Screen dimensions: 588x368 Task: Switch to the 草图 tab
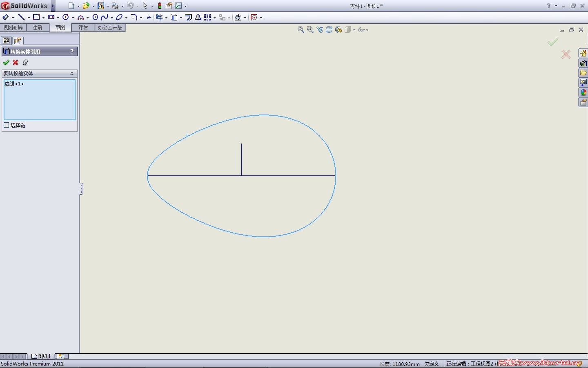60,27
